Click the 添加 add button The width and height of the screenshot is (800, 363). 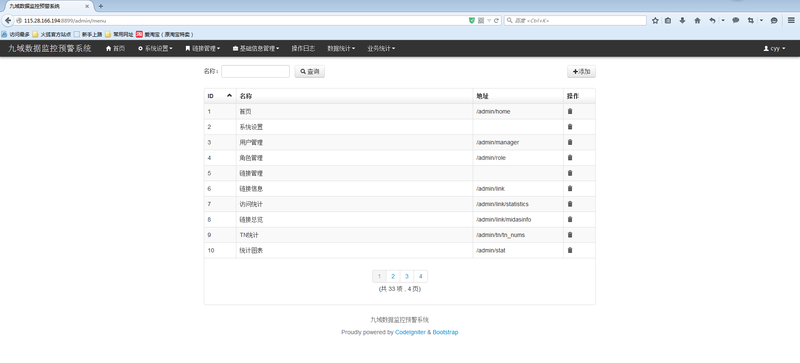tap(582, 72)
